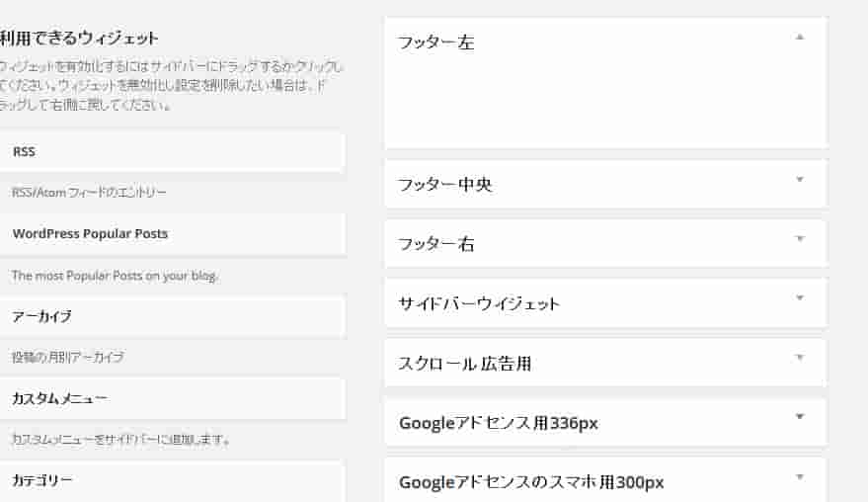
Task: Expand the スクロール広告用 area arrow
Action: [x=800, y=358]
